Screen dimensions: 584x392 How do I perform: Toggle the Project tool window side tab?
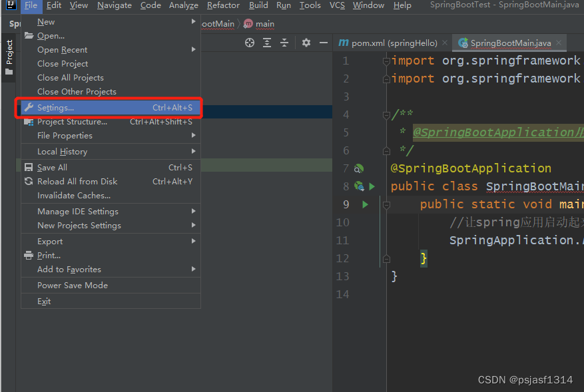pyautogui.click(x=9, y=58)
